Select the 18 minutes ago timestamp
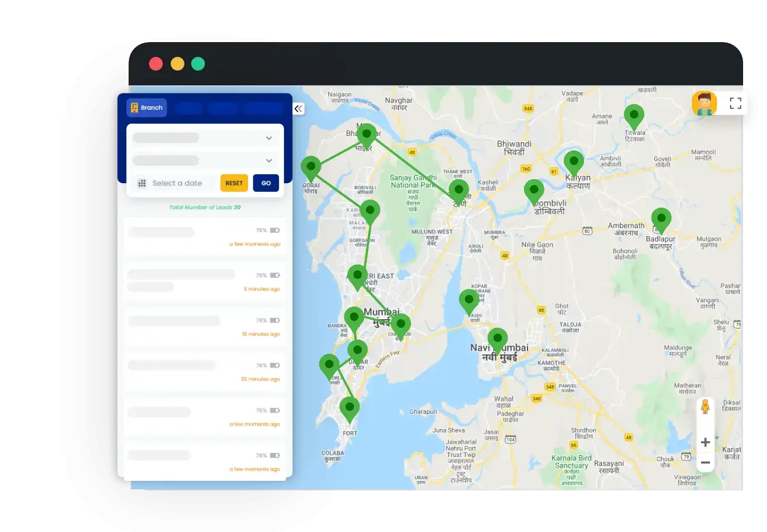 coord(261,334)
